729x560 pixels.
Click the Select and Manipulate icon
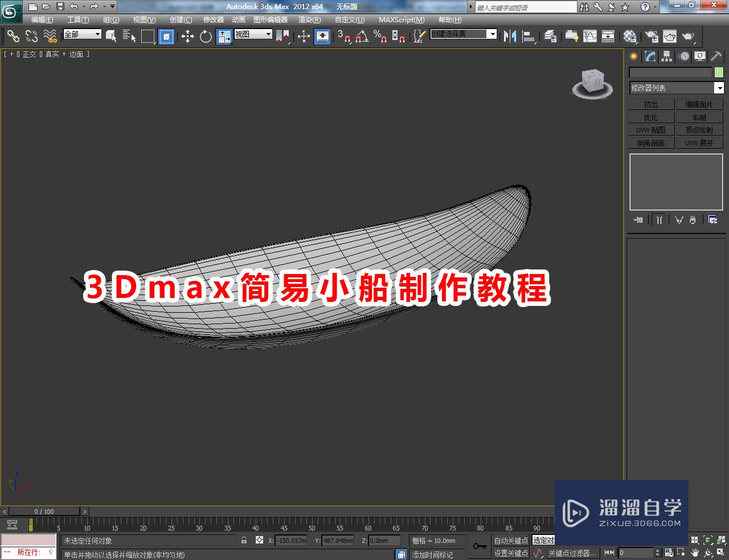[x=304, y=36]
